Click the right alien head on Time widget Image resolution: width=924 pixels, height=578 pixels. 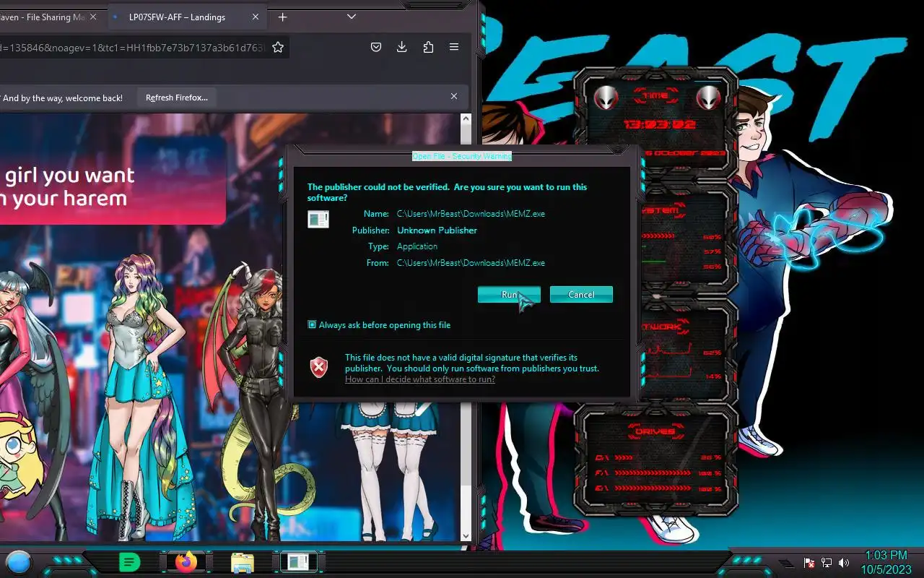tap(709, 98)
